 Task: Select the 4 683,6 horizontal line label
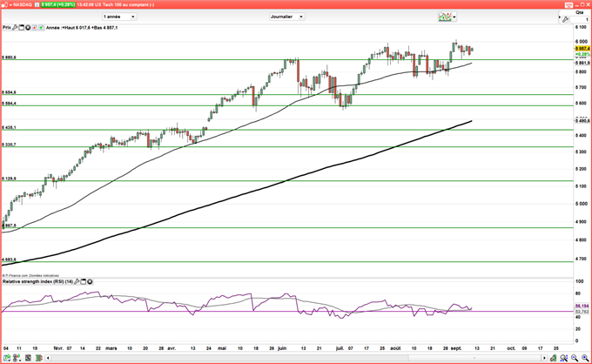9,260
